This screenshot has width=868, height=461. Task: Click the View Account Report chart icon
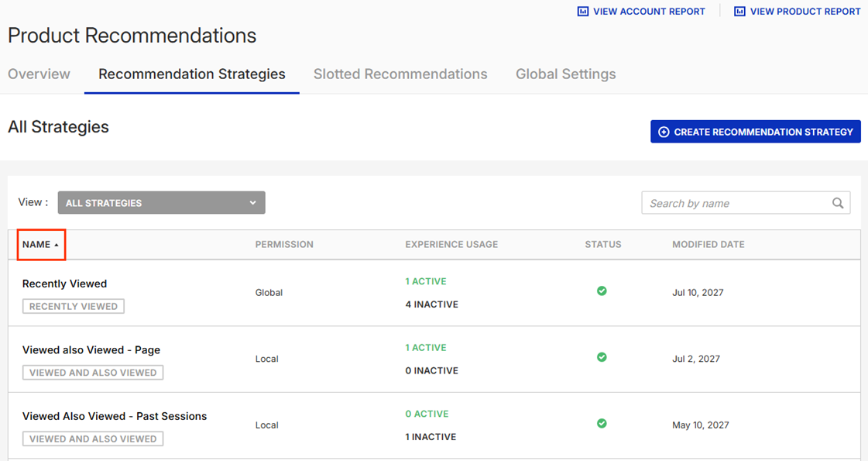[x=583, y=12]
